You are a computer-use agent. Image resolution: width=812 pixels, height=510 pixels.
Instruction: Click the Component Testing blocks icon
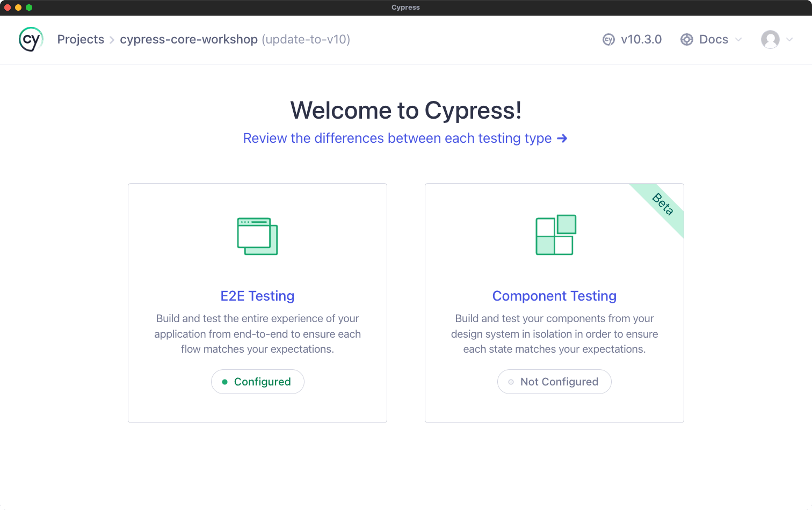click(556, 235)
